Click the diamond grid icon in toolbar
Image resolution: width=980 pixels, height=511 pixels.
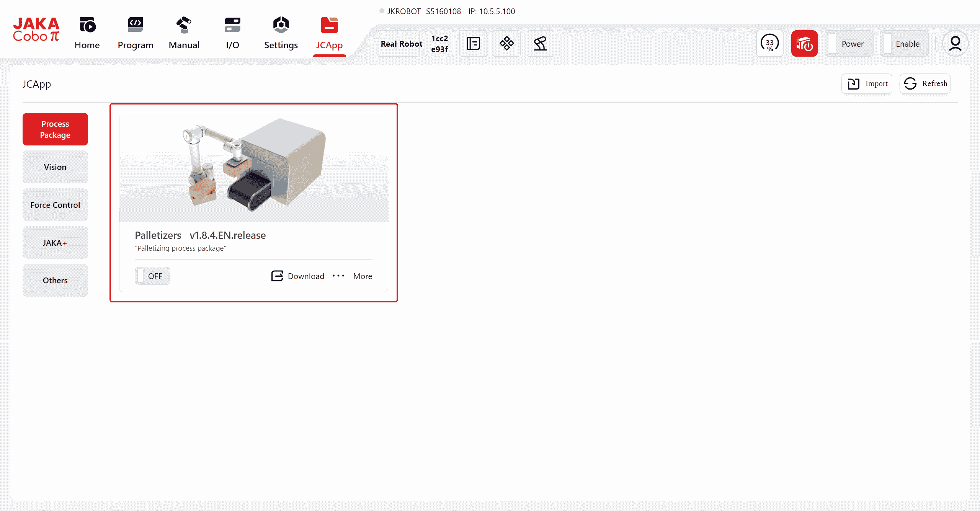pos(506,44)
